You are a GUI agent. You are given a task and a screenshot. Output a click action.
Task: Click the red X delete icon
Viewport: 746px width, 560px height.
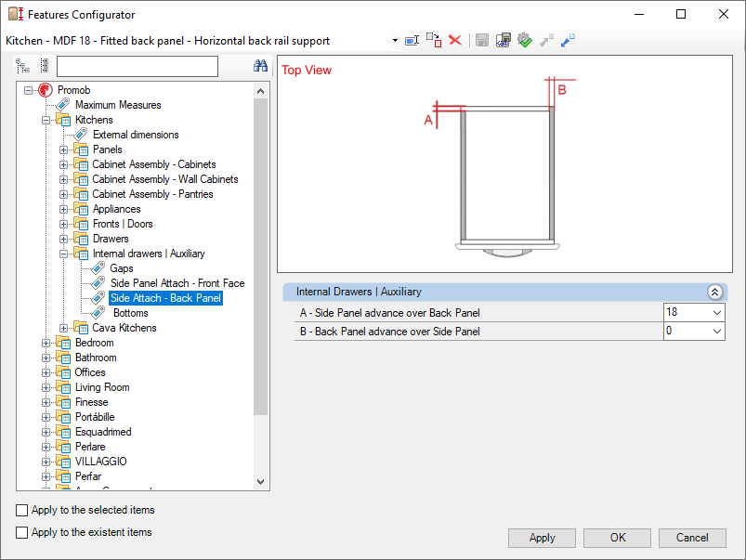(455, 40)
